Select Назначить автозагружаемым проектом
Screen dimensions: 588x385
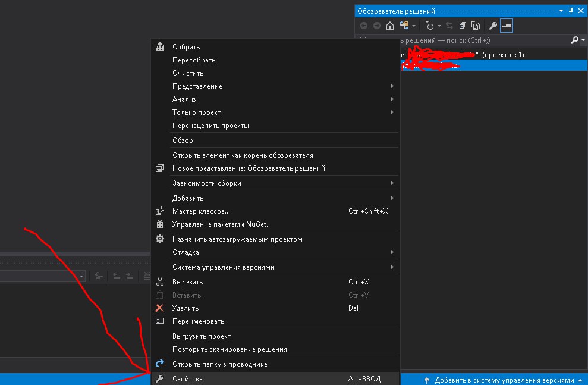(237, 239)
